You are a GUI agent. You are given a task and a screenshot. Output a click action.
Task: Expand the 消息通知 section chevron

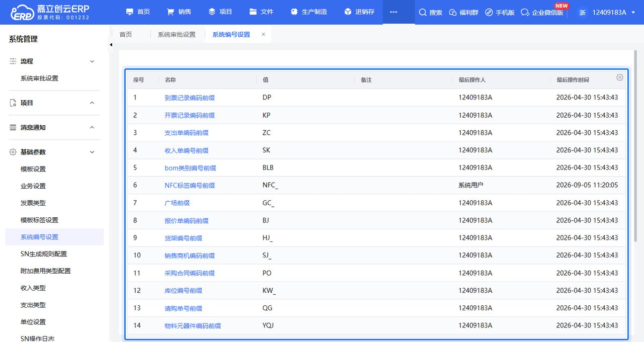(92, 127)
